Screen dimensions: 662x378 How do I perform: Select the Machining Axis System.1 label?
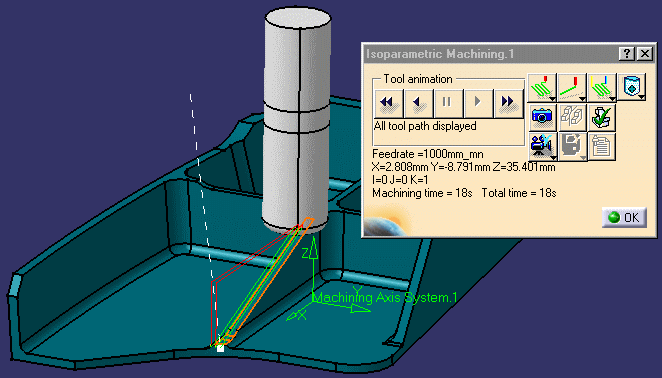pyautogui.click(x=385, y=297)
